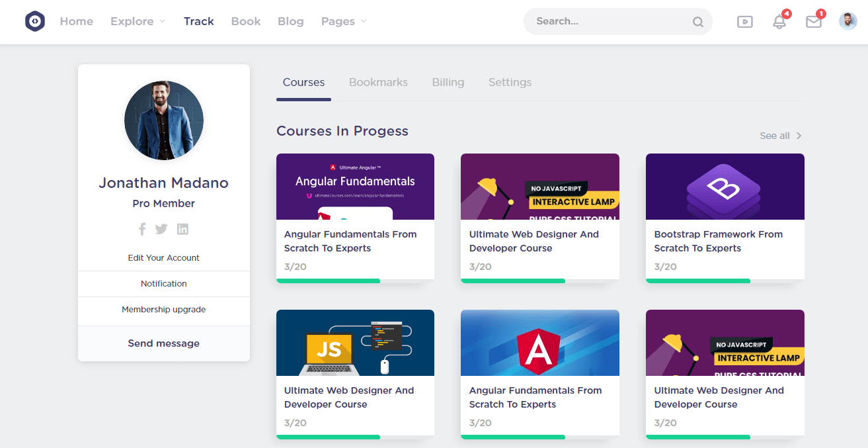Viewport: 868px width, 448px height.
Task: Expand the Pages dropdown menu
Action: click(343, 21)
